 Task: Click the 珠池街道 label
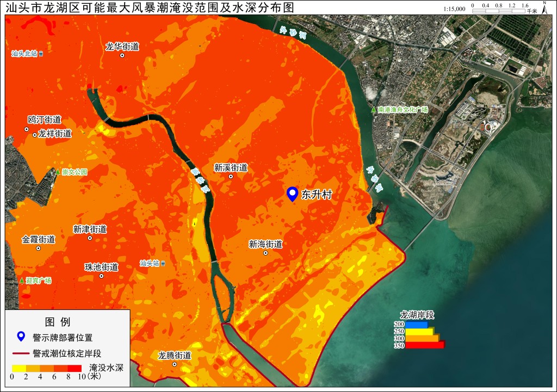pos(101,267)
